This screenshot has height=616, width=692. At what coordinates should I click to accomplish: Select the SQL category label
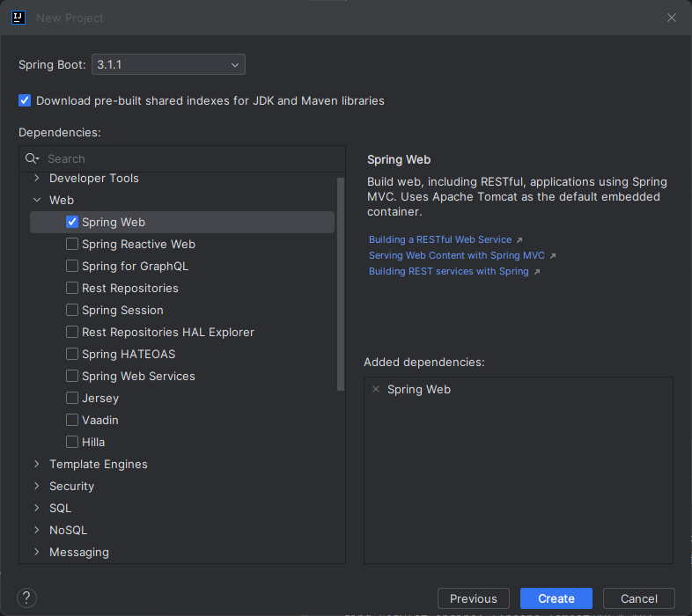pyautogui.click(x=60, y=509)
